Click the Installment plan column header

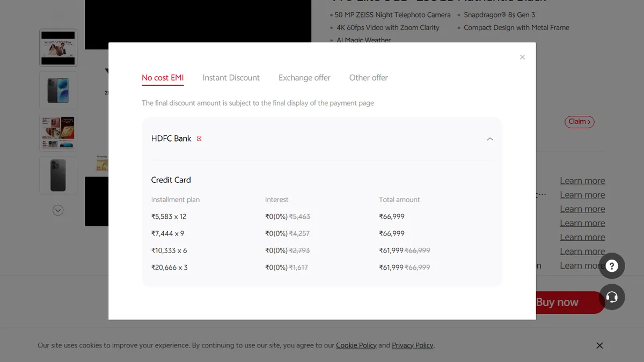[175, 200]
